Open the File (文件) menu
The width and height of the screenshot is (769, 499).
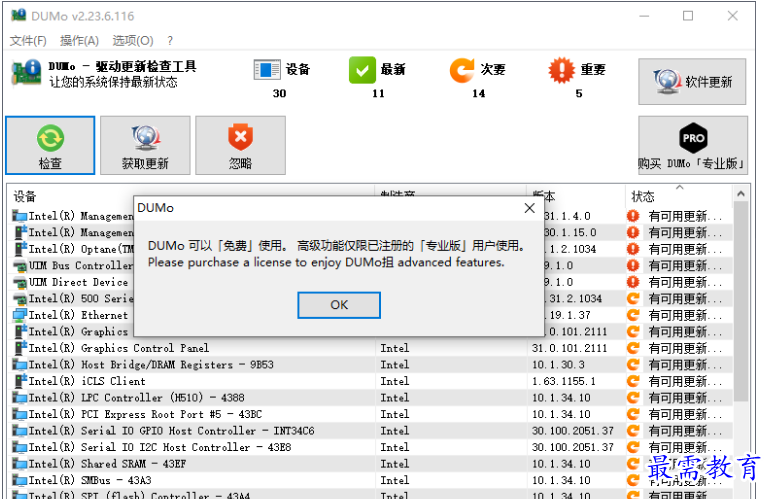point(28,41)
